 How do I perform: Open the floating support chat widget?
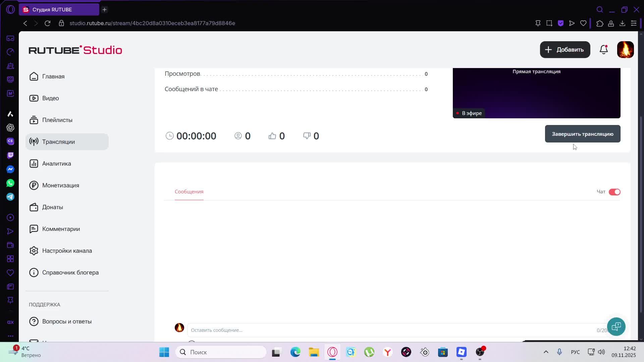[616, 326]
